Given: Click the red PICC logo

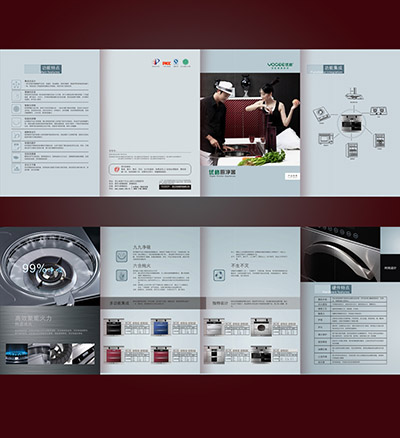Looking at the screenshot, I should click(x=166, y=63).
